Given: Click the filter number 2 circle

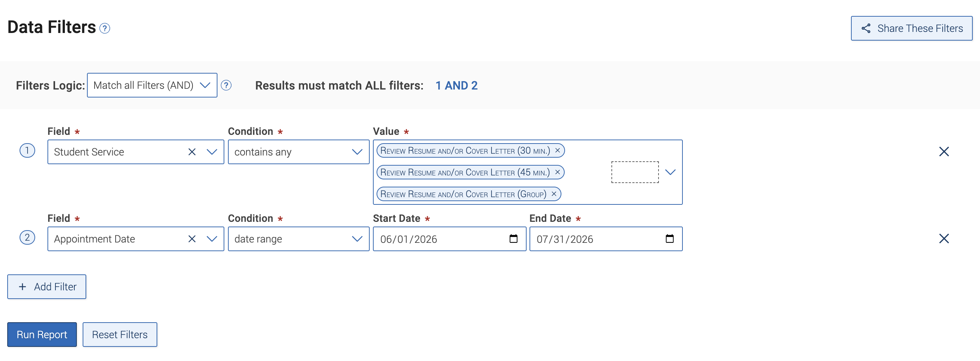Looking at the screenshot, I should point(27,238).
